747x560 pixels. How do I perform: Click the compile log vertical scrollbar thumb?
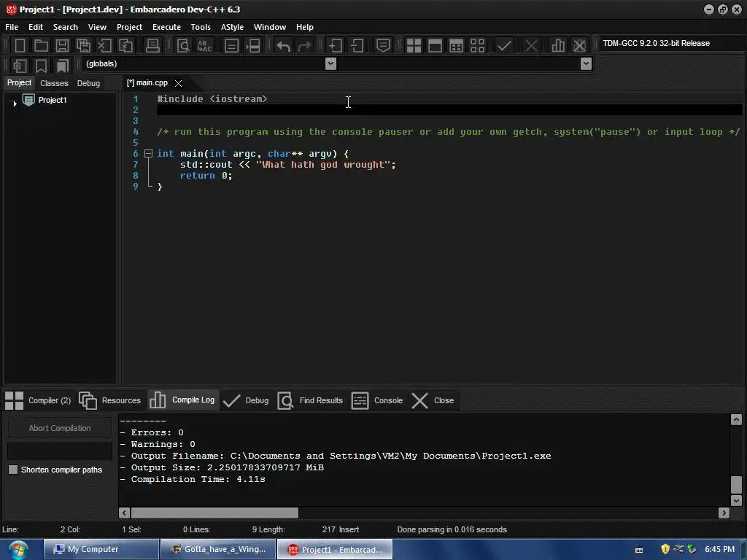coord(736,485)
